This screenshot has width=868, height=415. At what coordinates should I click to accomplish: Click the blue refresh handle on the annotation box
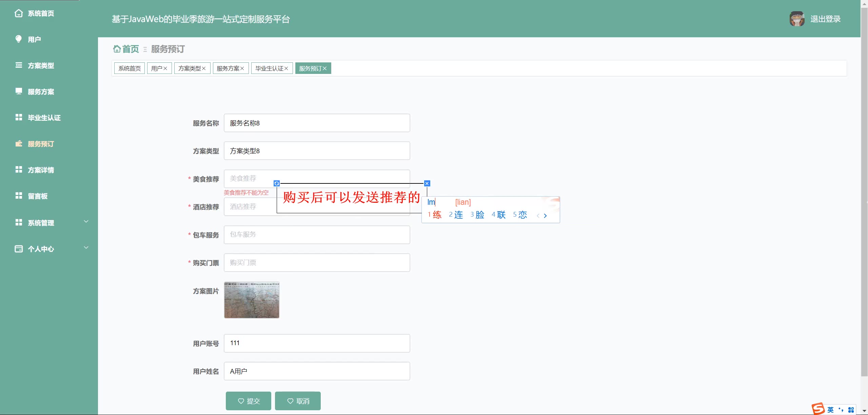pyautogui.click(x=277, y=183)
